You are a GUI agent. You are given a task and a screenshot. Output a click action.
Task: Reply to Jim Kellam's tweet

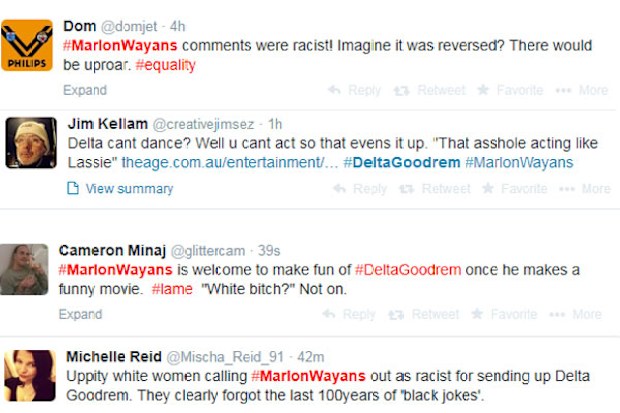click(360, 189)
